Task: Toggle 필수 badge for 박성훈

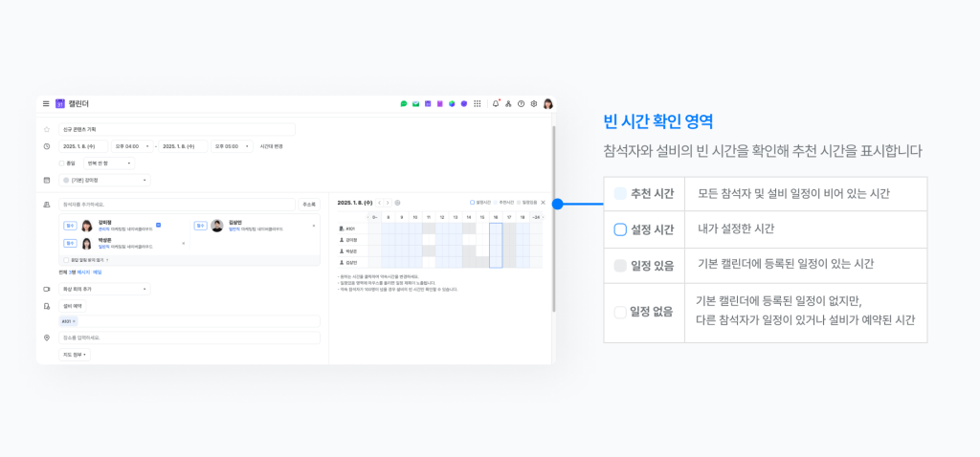Action: [69, 243]
